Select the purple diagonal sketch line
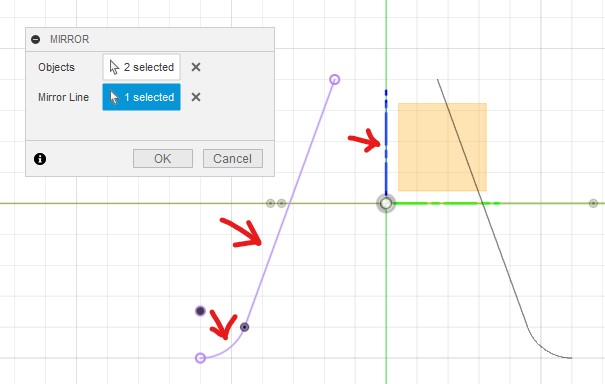Image resolution: width=605 pixels, height=384 pixels. pyautogui.click(x=289, y=203)
